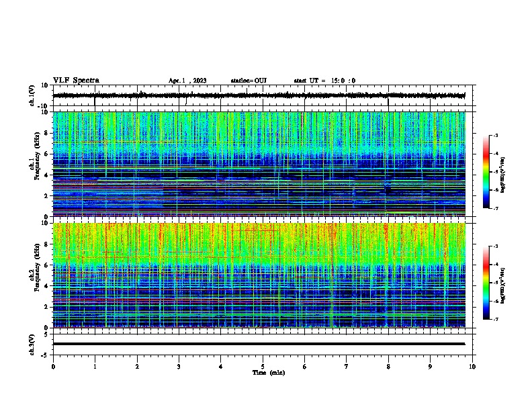Image resolution: width=532 pixels, height=411 pixels.
Task: Click the "4" kHz tick on ch.2 frequency axis
Action: [x=46, y=286]
